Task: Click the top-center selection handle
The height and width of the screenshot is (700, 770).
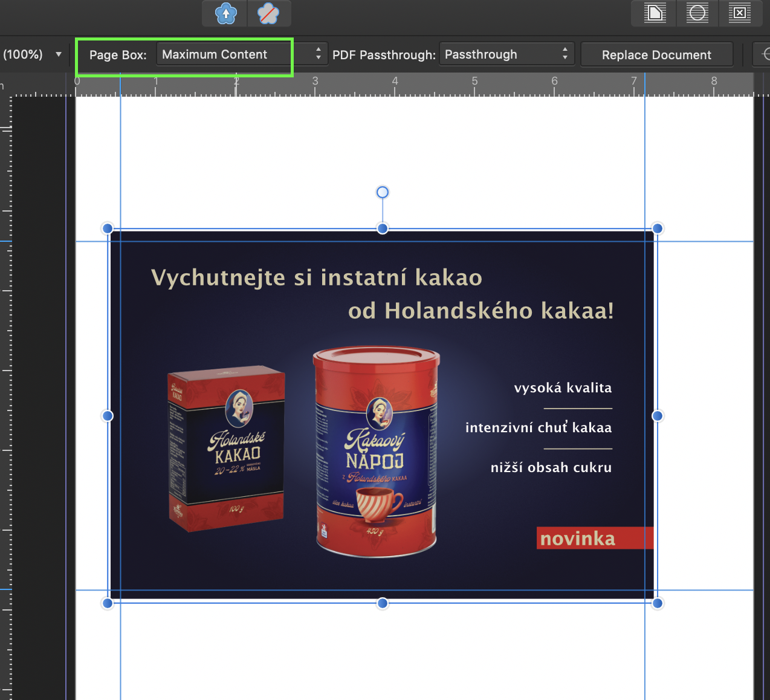Action: pyautogui.click(x=383, y=228)
